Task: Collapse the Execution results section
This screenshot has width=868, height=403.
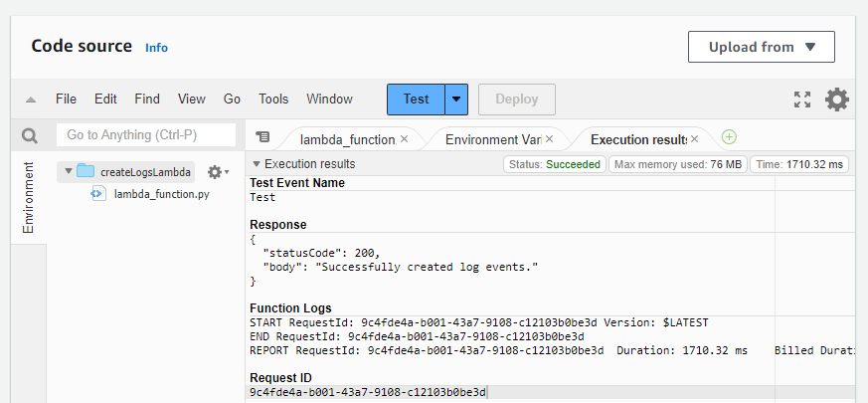Action: (257, 164)
